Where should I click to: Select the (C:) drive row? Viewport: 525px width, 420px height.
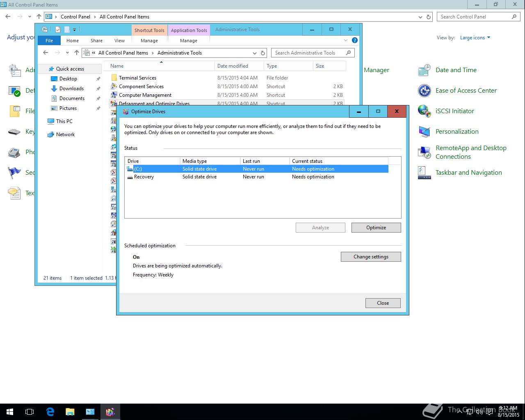256,169
